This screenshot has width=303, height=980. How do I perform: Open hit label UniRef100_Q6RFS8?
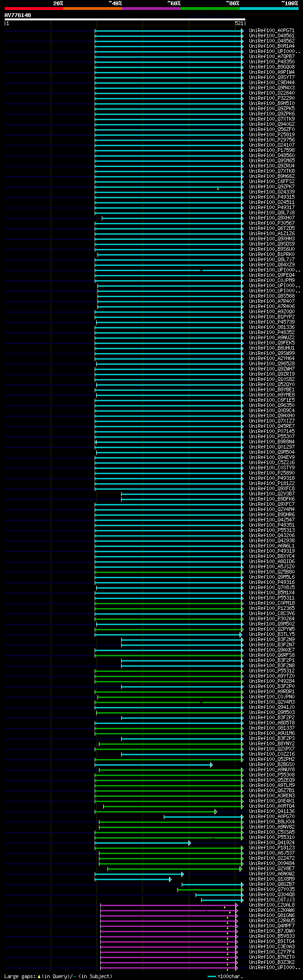coord(272,655)
